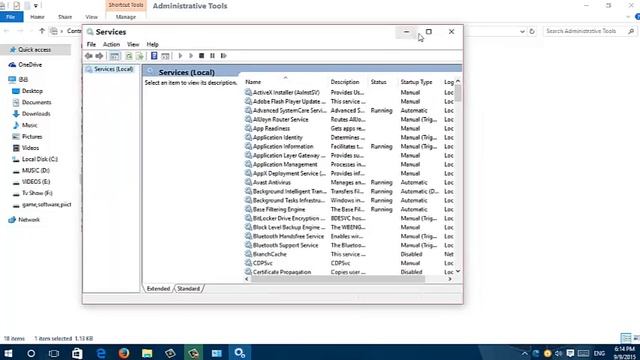This screenshot has height=360, width=640.
Task: Click Up arrow in Explorer address bar
Action: click(x=42, y=31)
